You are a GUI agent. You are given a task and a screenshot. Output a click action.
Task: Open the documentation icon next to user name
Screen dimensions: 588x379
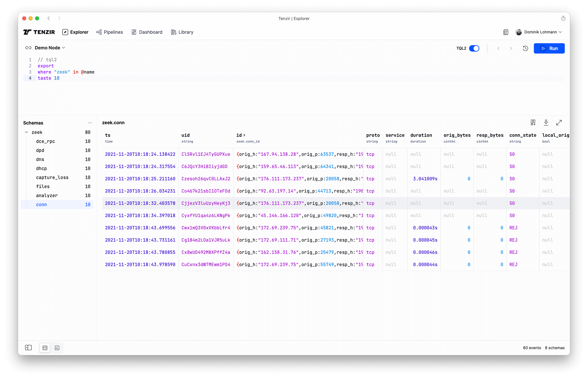(x=506, y=32)
